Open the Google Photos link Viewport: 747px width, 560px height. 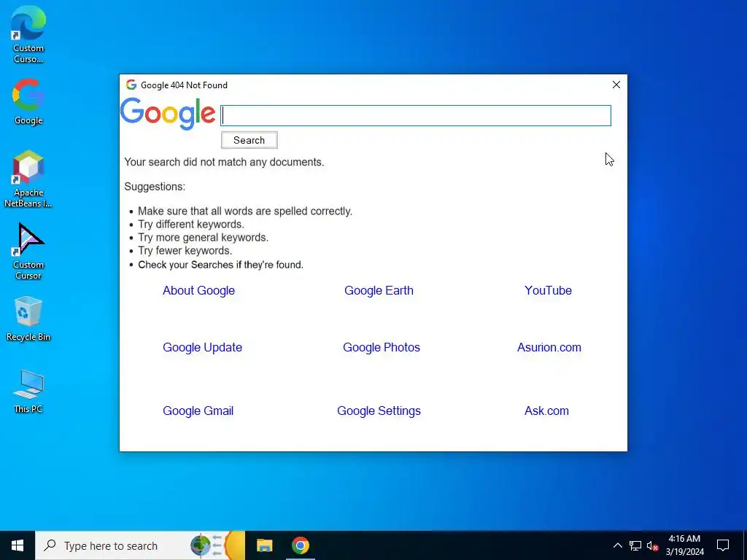coord(382,347)
